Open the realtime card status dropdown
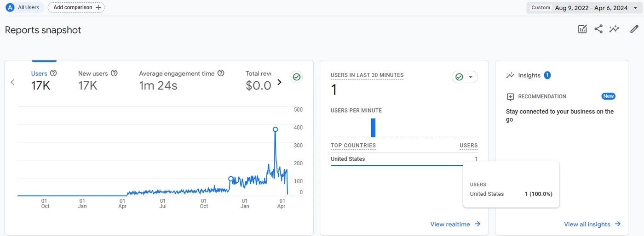Viewport: 644px width, 236px height. pos(465,77)
